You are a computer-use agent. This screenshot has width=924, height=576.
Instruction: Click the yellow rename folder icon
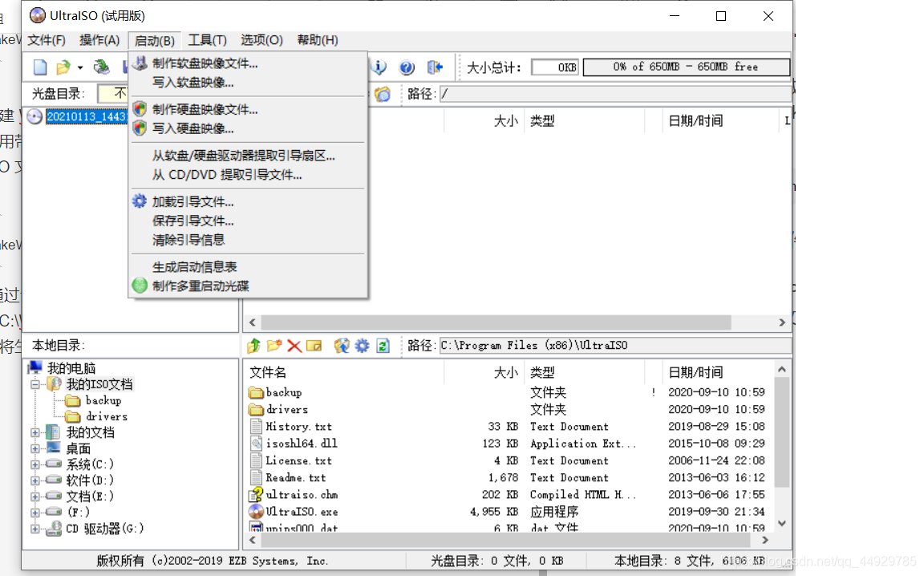point(314,346)
